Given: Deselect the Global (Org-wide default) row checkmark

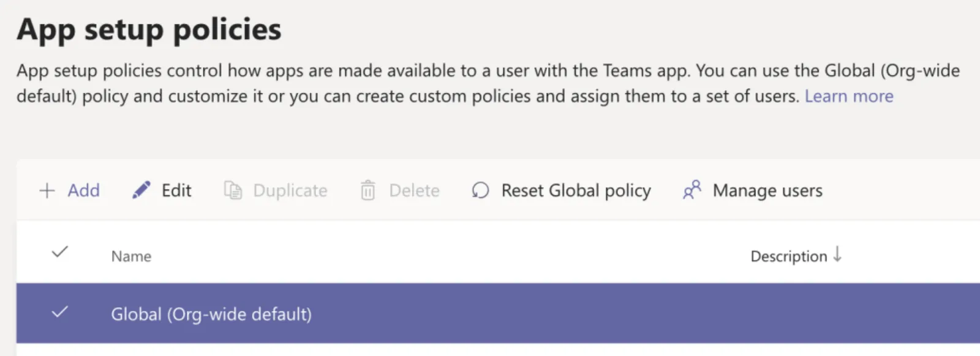Looking at the screenshot, I should (59, 312).
